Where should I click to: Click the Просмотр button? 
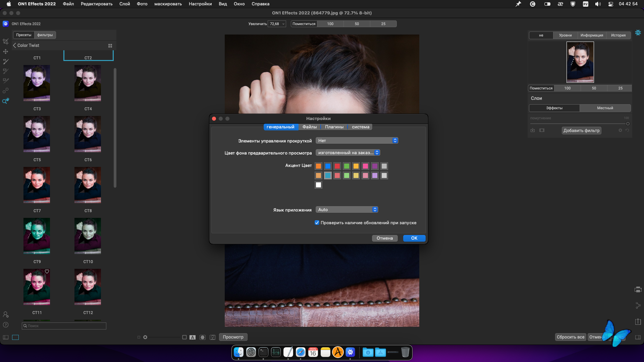(x=233, y=337)
